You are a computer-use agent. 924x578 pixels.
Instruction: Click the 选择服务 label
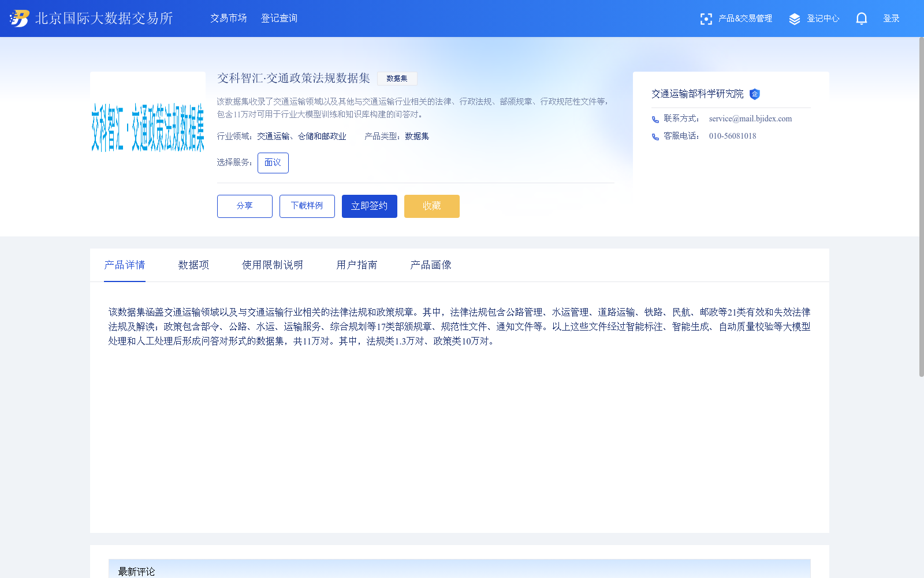235,163
